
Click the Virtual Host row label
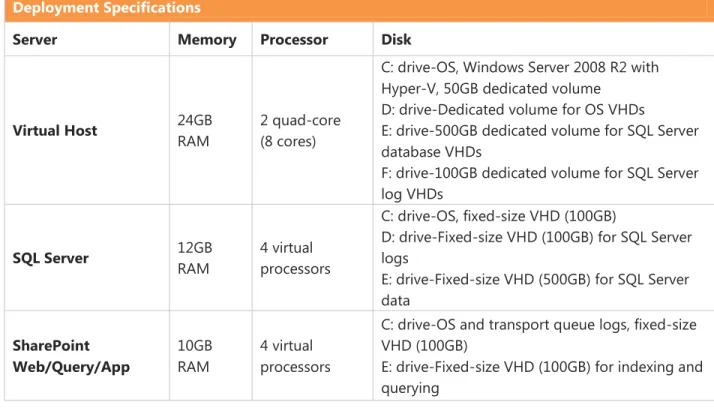(55, 131)
